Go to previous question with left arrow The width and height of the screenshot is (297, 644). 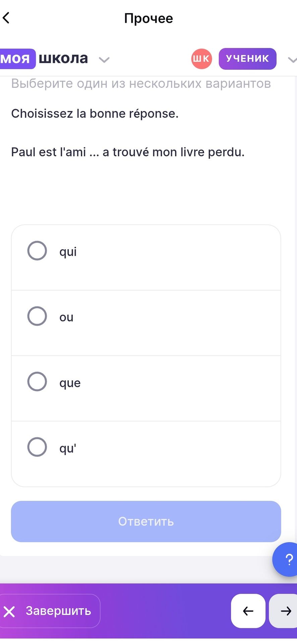pyautogui.click(x=248, y=611)
